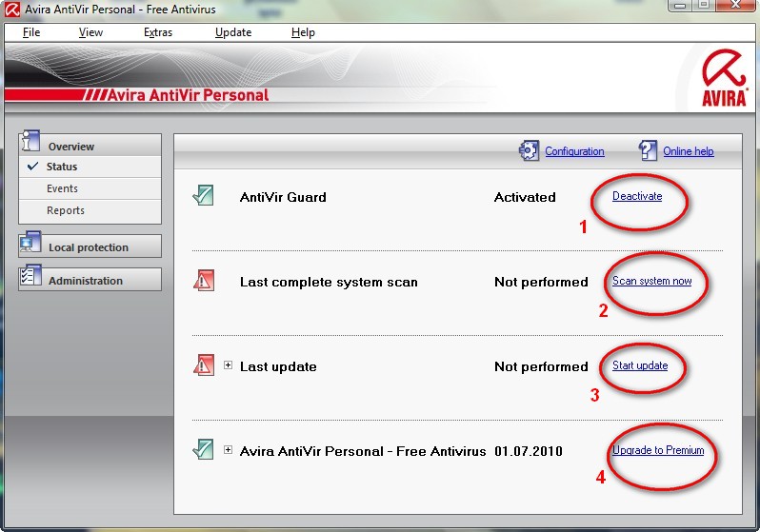
Task: Click the Avira AntiVir Personal - Free Antivirus label
Action: (x=363, y=451)
